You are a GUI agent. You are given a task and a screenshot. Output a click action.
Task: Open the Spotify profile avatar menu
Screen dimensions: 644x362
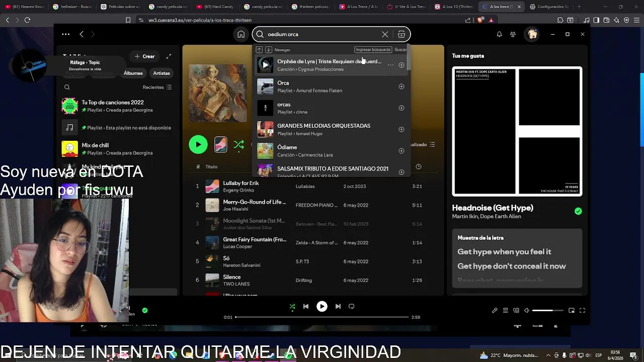coord(532,34)
